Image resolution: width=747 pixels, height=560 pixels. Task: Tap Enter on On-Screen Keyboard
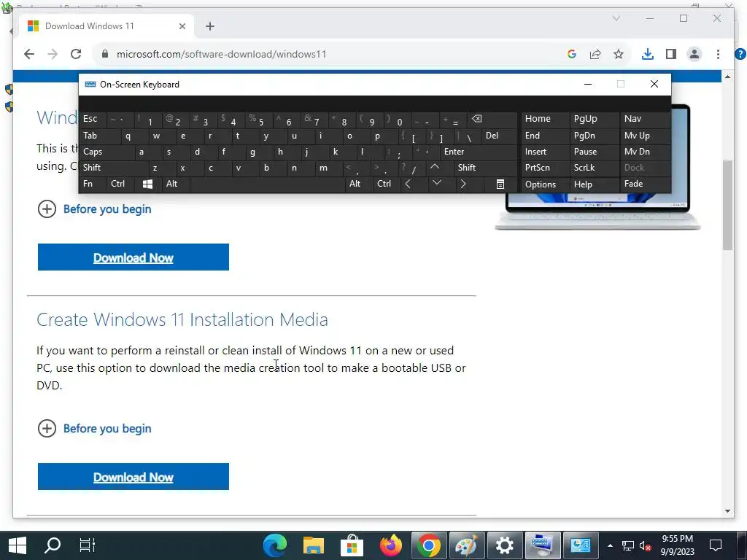click(479, 152)
